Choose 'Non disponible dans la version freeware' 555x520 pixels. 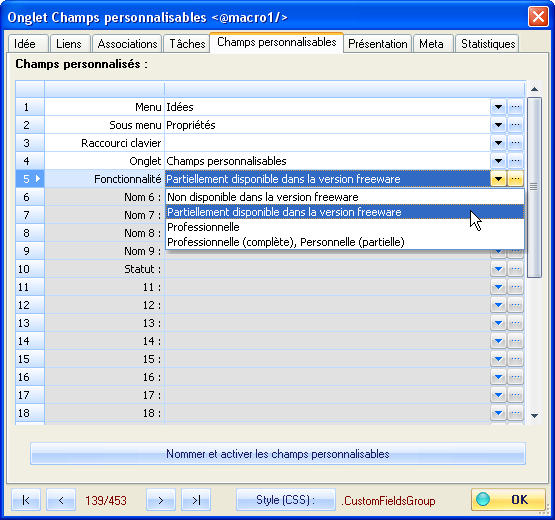coord(345,197)
